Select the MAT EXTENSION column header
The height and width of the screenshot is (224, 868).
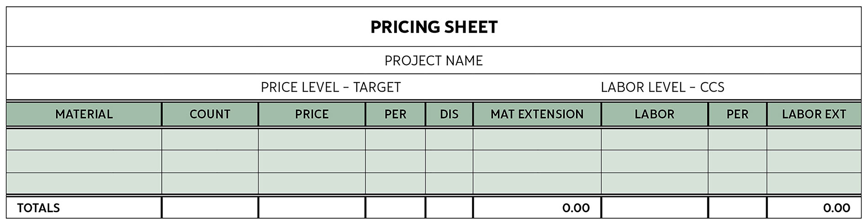(537, 114)
